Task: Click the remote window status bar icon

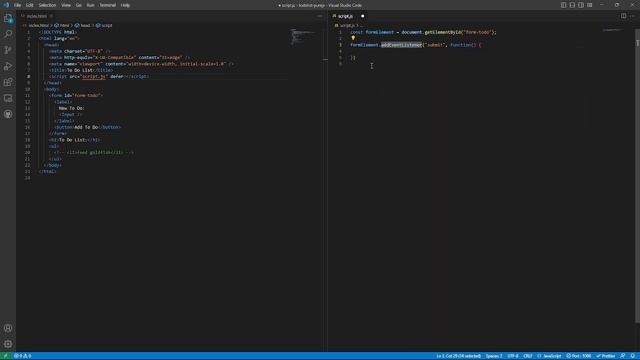Action: 6,356
